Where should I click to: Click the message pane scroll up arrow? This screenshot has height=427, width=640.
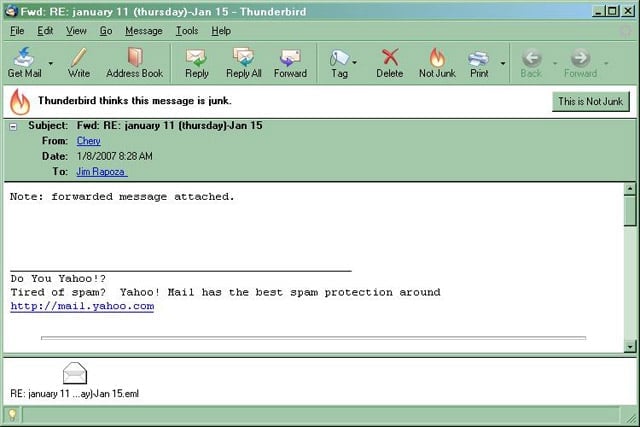point(630,189)
